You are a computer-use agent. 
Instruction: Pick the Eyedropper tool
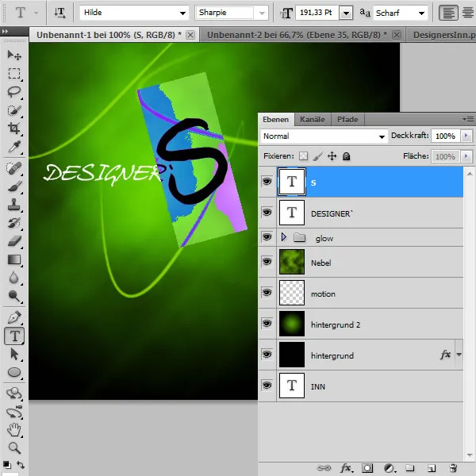pos(14,148)
